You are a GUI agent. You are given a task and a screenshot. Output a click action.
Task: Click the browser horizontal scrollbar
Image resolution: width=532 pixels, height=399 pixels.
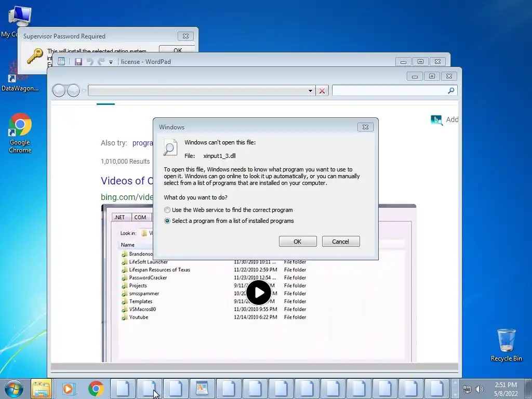coord(255,367)
